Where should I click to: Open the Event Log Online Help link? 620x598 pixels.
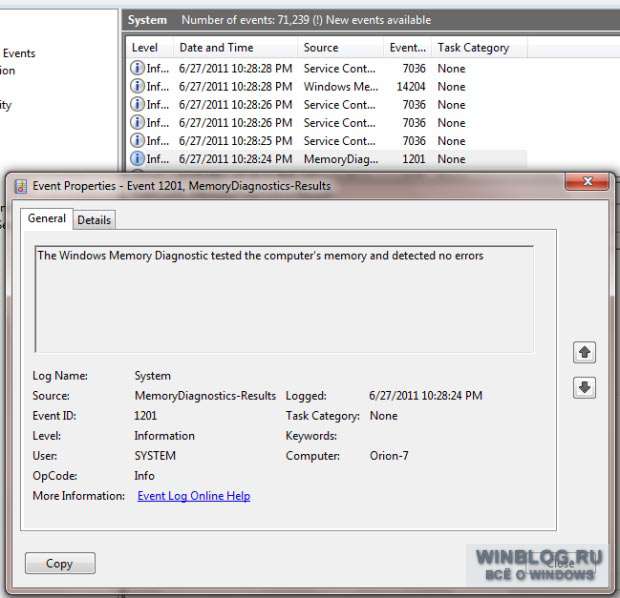pos(194,496)
